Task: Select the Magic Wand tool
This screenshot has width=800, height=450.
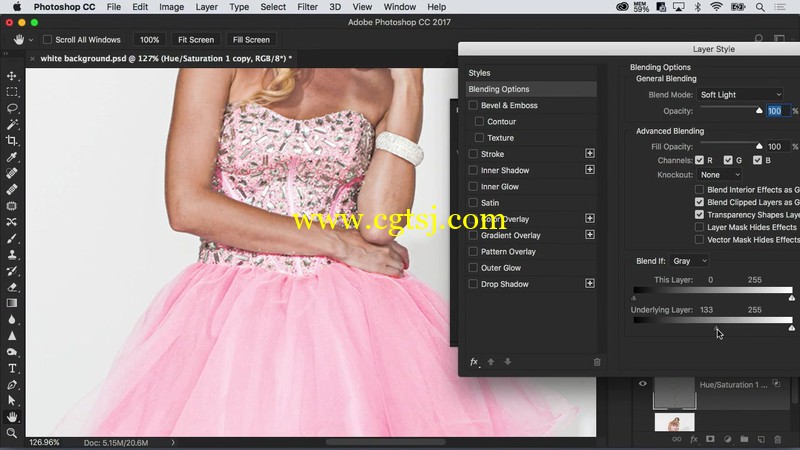Action: click(12, 124)
